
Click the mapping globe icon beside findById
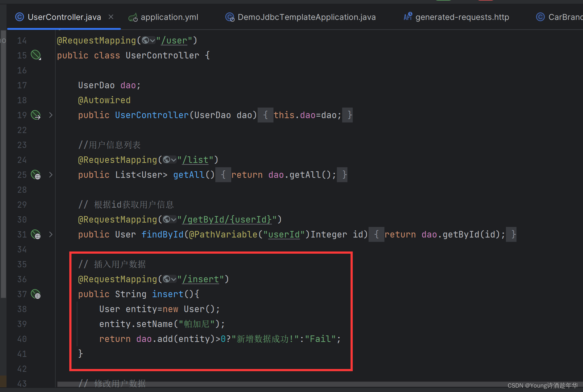(35, 235)
